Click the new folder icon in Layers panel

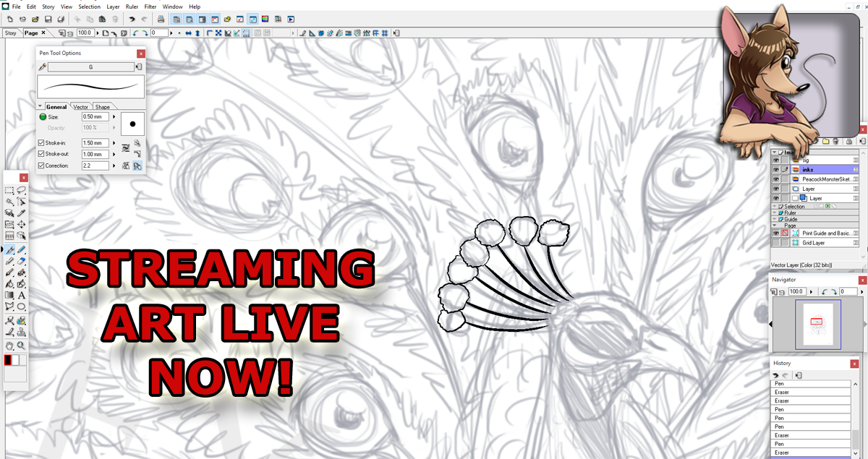coord(826,141)
